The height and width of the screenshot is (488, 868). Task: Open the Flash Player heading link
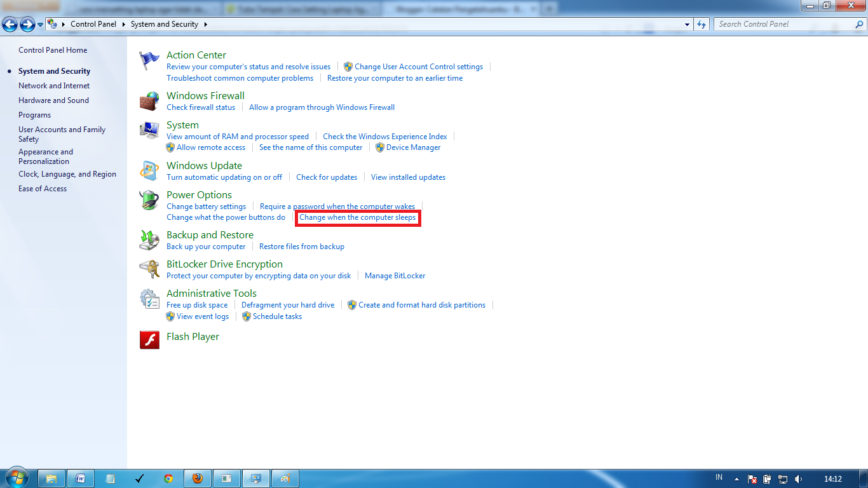(193, 337)
